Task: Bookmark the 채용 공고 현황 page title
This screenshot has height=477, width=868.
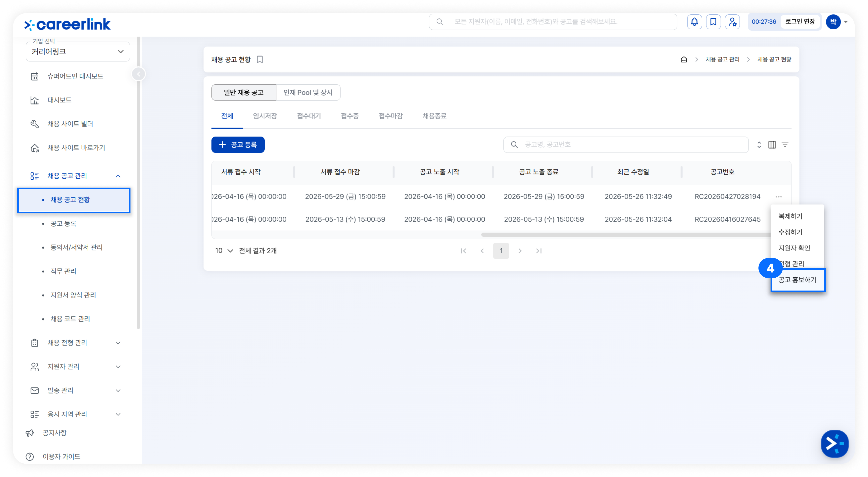Action: (259, 59)
